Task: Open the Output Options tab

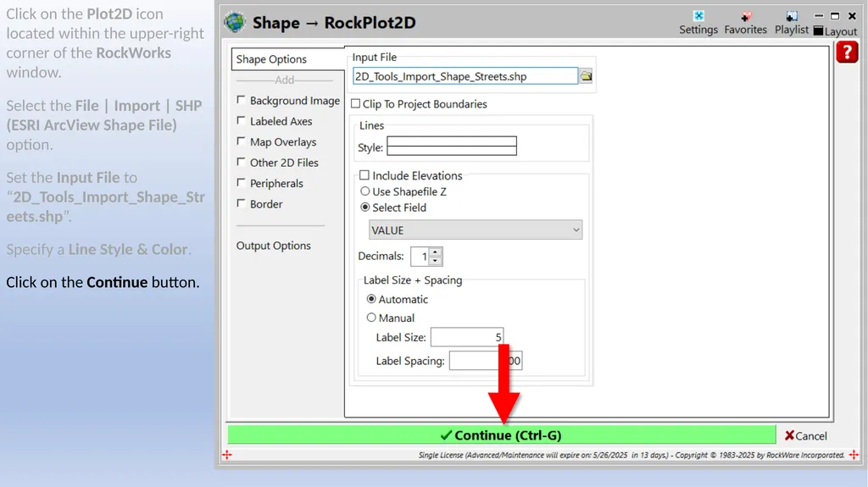Action: [274, 246]
